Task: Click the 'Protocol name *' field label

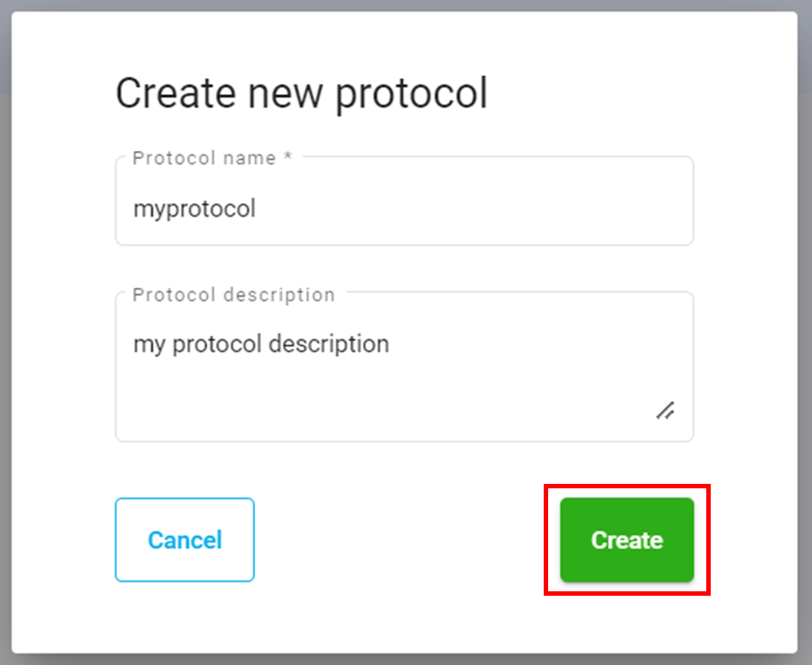Action: 206,157
